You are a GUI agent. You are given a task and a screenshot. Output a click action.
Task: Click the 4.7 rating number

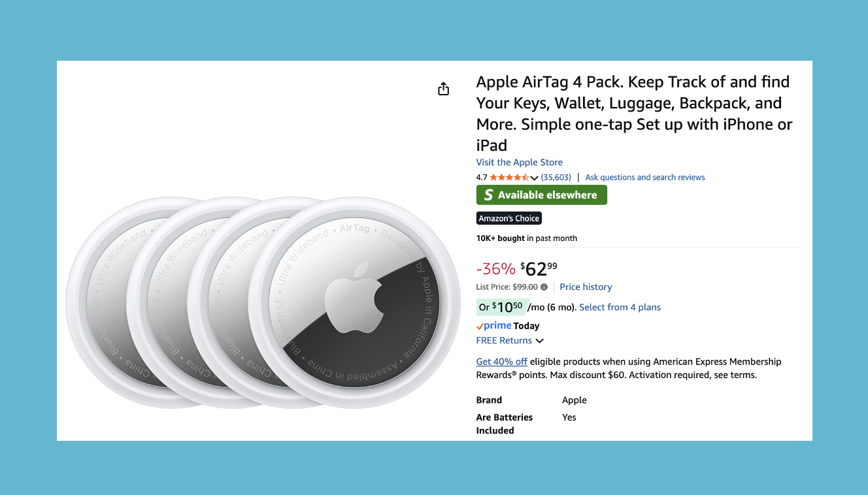coord(482,178)
